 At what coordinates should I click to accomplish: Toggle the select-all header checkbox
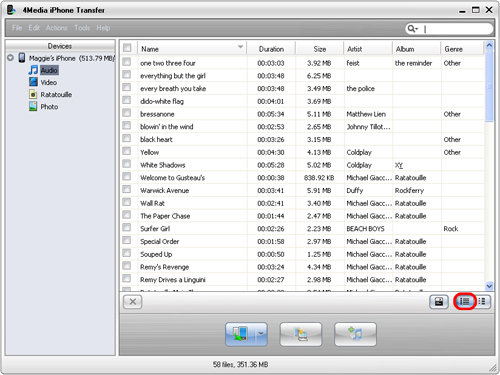pyautogui.click(x=127, y=48)
